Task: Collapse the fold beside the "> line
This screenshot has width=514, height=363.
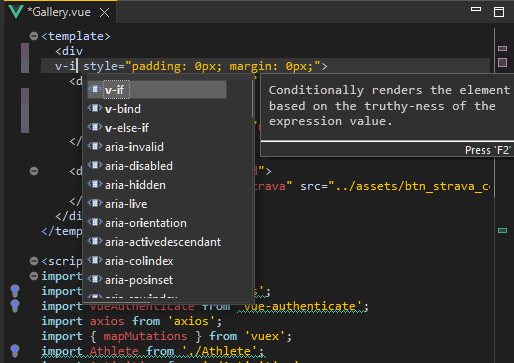Action: click(x=34, y=171)
